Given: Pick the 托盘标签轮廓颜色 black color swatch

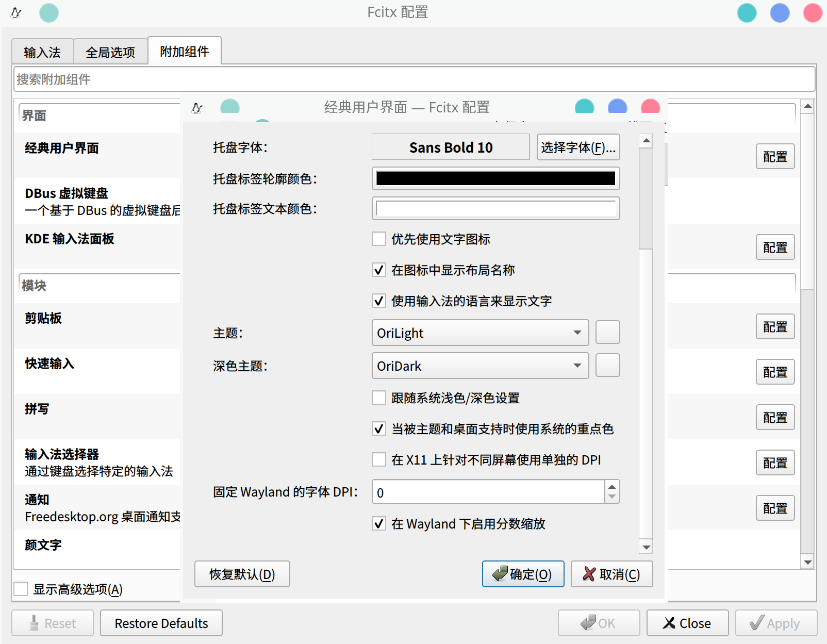Looking at the screenshot, I should (495, 178).
